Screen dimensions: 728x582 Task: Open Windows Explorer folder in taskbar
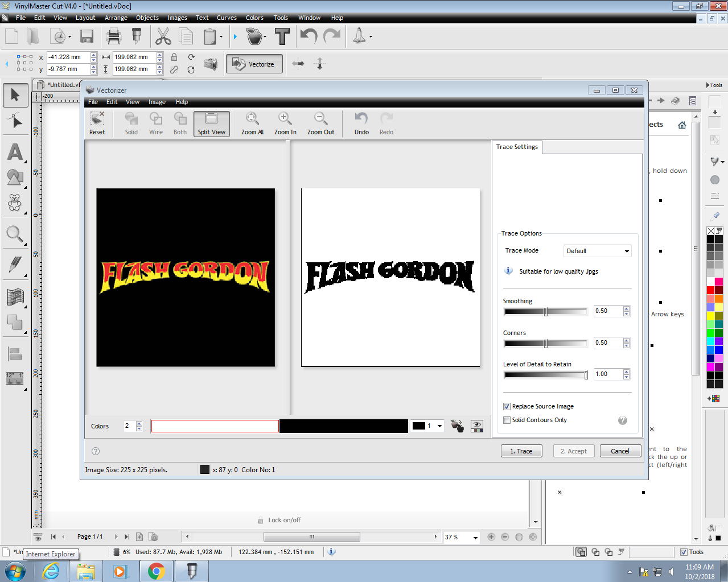(x=86, y=571)
